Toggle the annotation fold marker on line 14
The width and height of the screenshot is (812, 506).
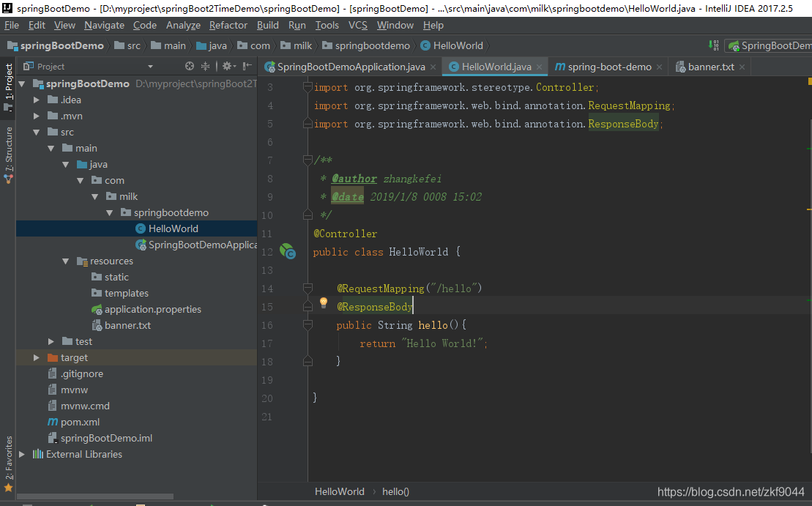[x=308, y=288]
